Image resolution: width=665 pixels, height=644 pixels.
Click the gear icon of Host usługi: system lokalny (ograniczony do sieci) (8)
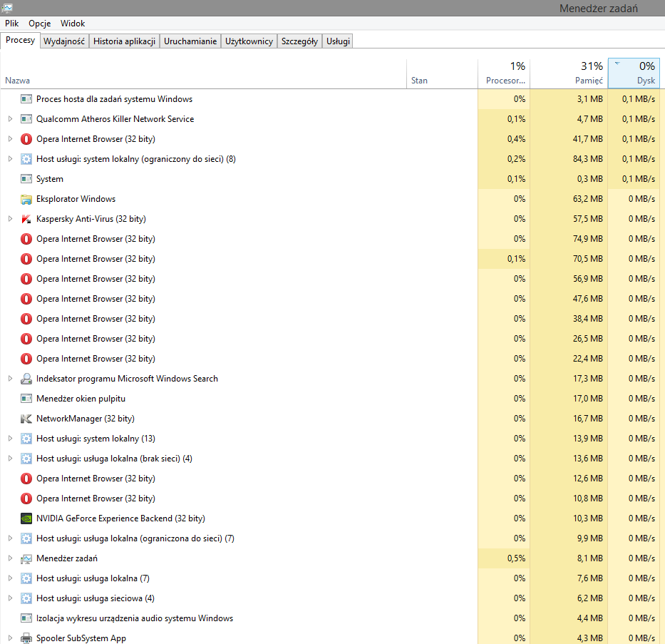(x=26, y=158)
